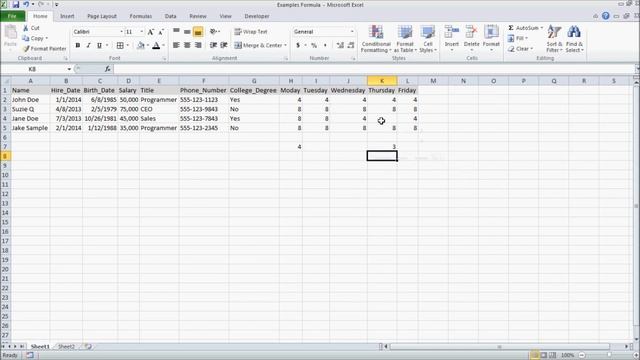640x360 pixels.
Task: Open the Font dialog launcher
Action: click(x=164, y=59)
